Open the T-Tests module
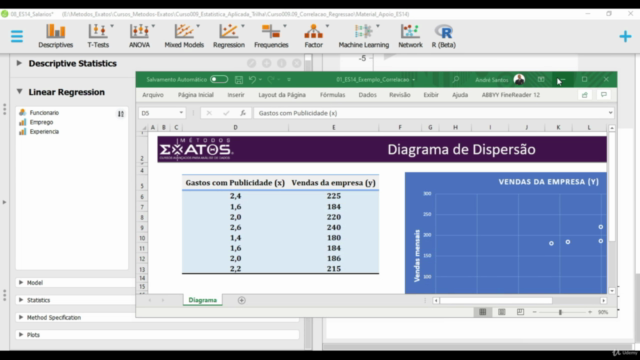 (x=98, y=36)
